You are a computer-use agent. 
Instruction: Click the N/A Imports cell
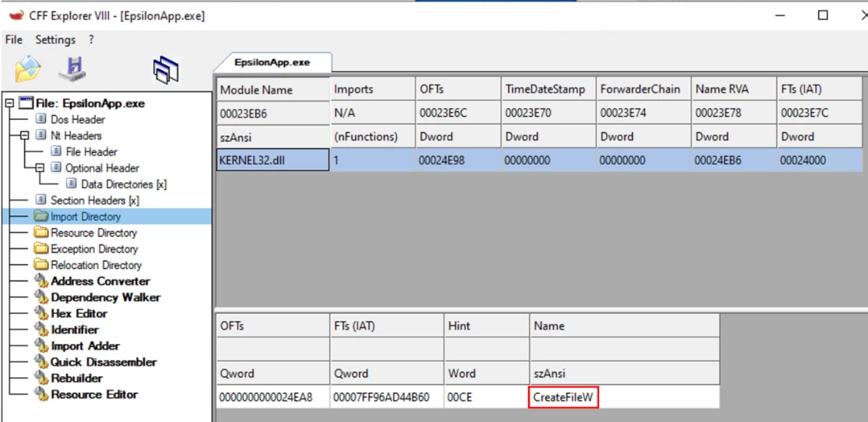[x=372, y=113]
